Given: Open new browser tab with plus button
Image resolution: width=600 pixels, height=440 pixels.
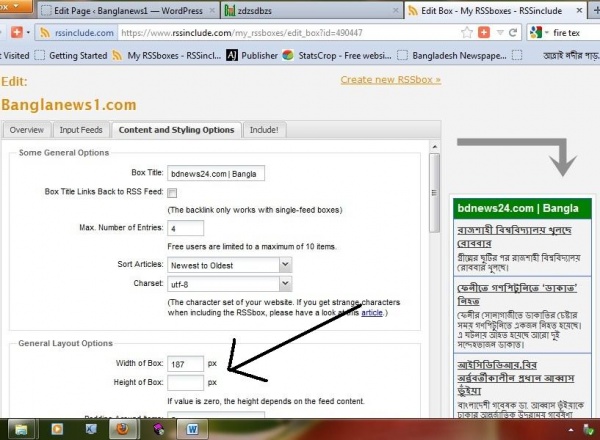Looking at the screenshot, I should click(x=596, y=11).
